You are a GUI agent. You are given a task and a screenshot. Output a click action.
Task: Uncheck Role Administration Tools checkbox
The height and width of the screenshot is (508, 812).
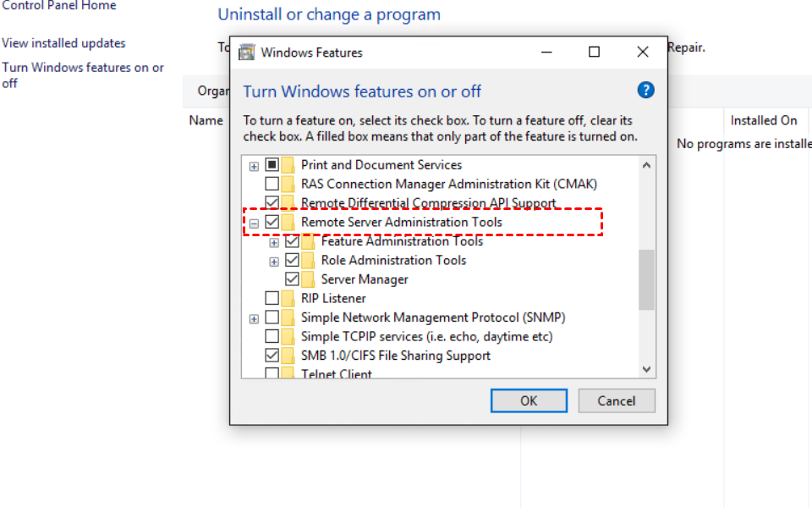292,260
